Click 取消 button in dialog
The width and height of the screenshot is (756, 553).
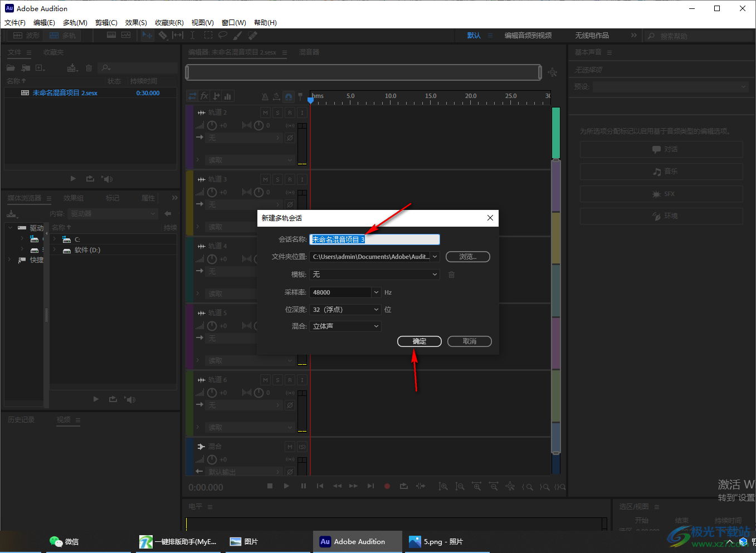pyautogui.click(x=470, y=341)
